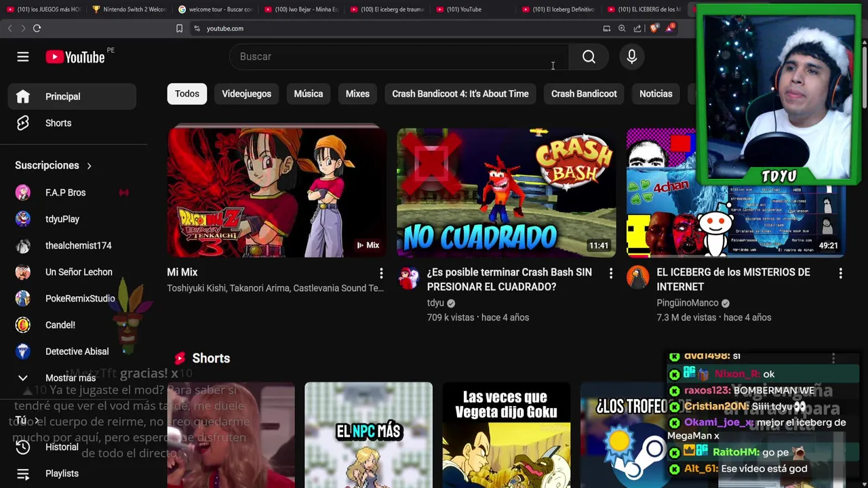Open more options for EL ICEBERG video
This screenshot has width=868, height=488.
(x=840, y=273)
